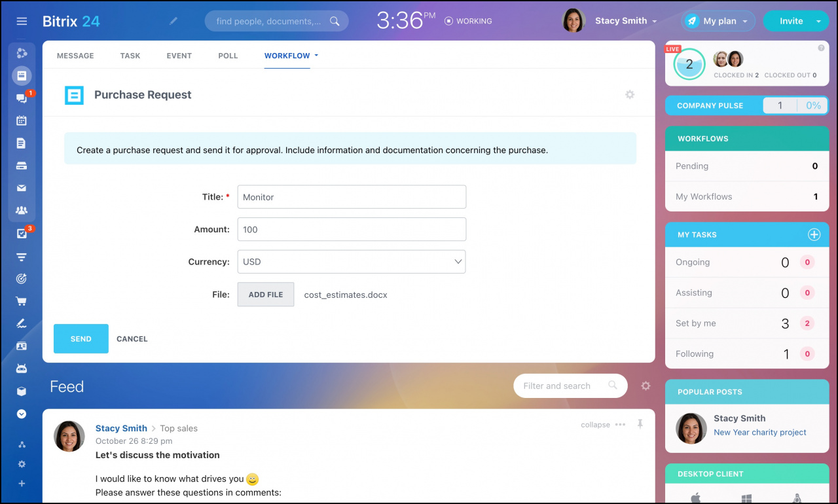Image resolution: width=838 pixels, height=504 pixels.
Task: Click the clocked-in counter circle showing 2
Action: [x=689, y=64]
